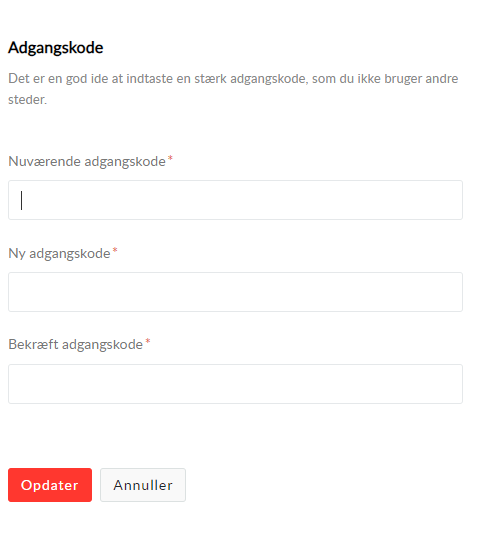Select the Ny adgangskode text box
503x537 pixels.
[236, 292]
